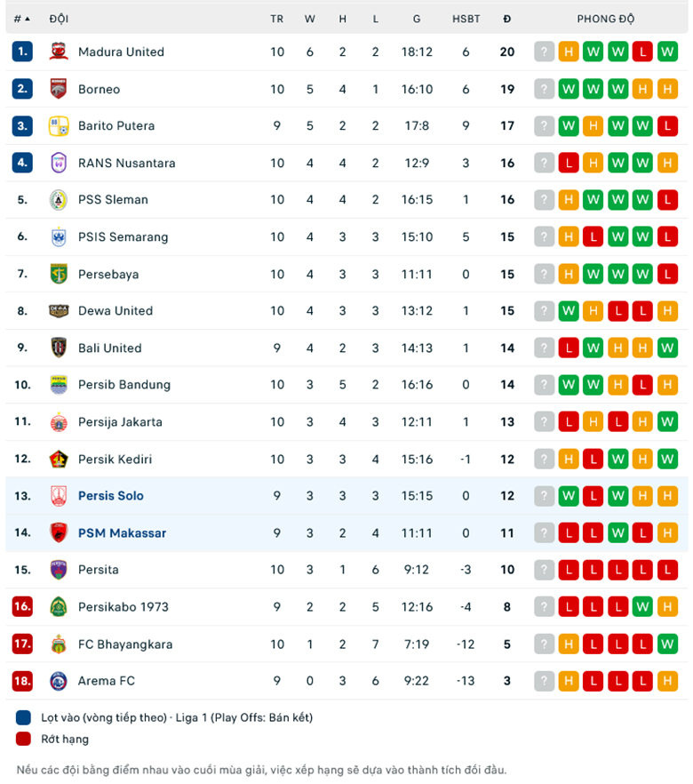Viewport: 693px width, 784px height.
Task: Open the Persija Jakarta team link
Action: pos(120,422)
